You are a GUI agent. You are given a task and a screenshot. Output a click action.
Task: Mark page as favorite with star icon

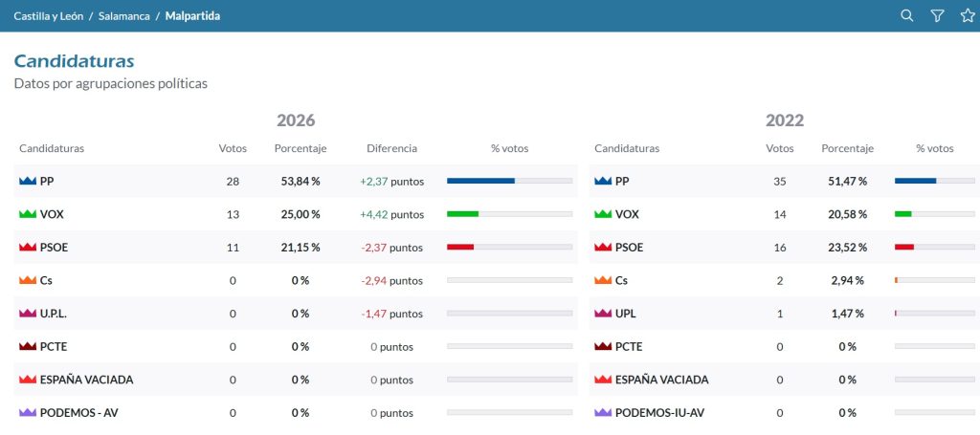(x=968, y=15)
